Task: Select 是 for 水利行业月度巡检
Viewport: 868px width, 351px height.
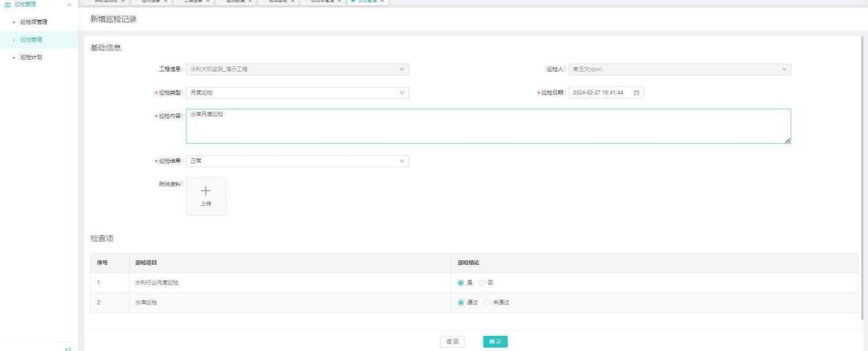Action: pyautogui.click(x=461, y=283)
